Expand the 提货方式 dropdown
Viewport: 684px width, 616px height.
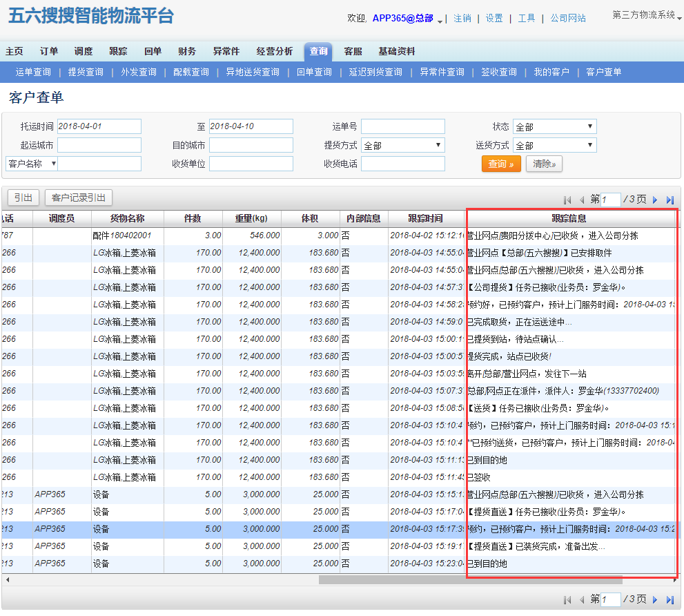[x=402, y=146]
